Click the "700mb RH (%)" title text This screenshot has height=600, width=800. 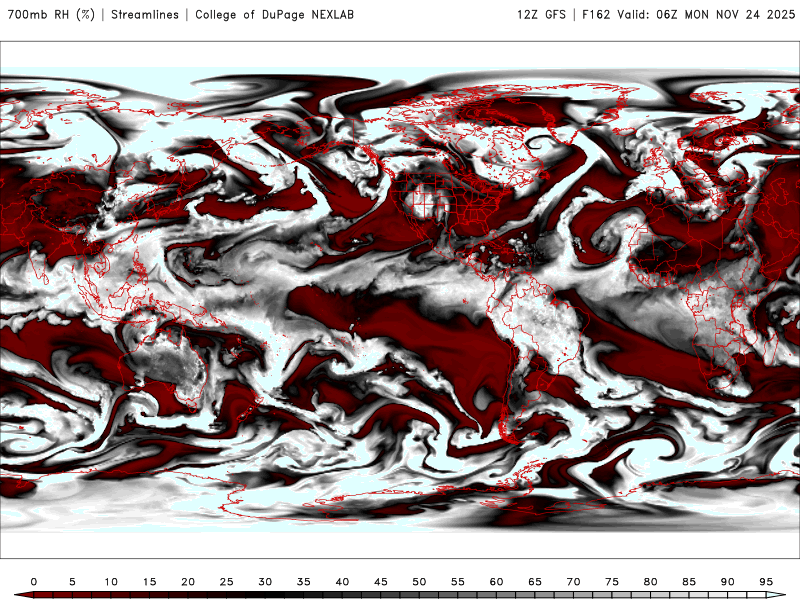(x=51, y=15)
